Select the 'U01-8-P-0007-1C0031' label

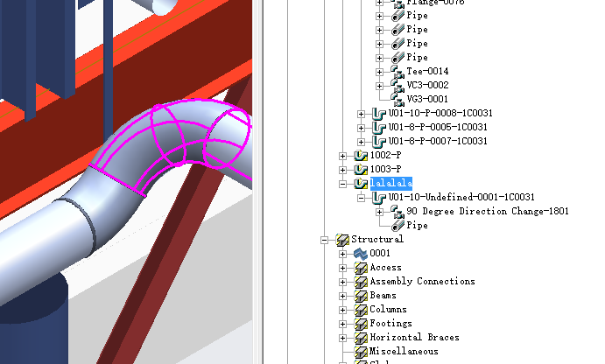point(438,141)
